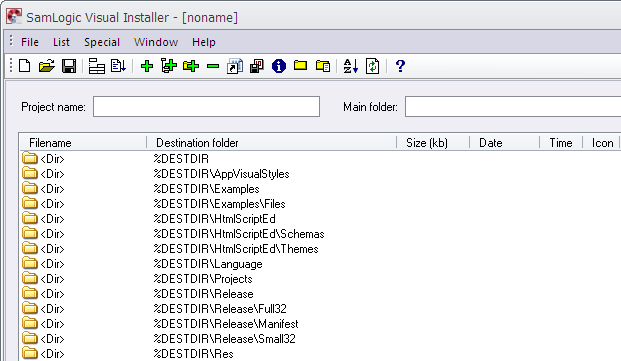
Task: Open the Help menu
Action: point(204,42)
